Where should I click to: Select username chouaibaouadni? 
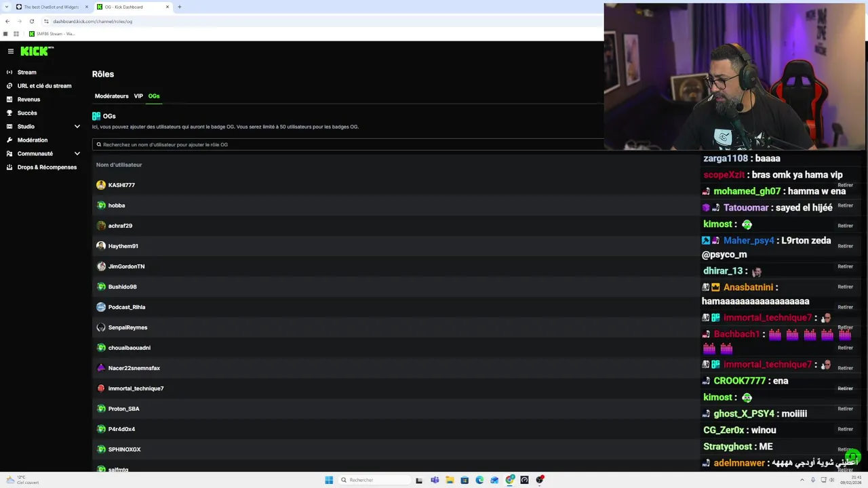(129, 348)
